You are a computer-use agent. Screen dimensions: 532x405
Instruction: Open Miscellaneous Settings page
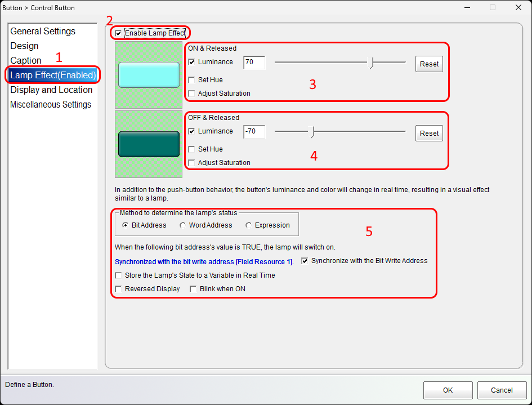tap(51, 105)
